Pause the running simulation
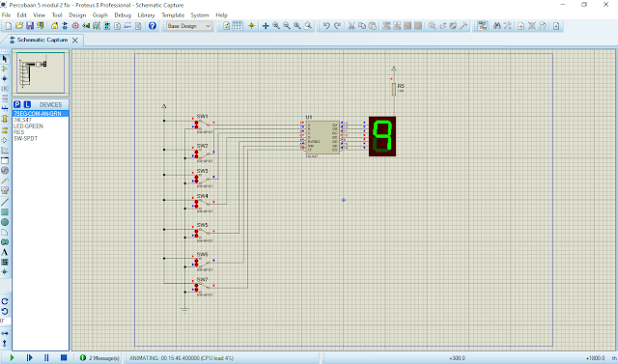This screenshot has width=618, height=364. click(46, 357)
